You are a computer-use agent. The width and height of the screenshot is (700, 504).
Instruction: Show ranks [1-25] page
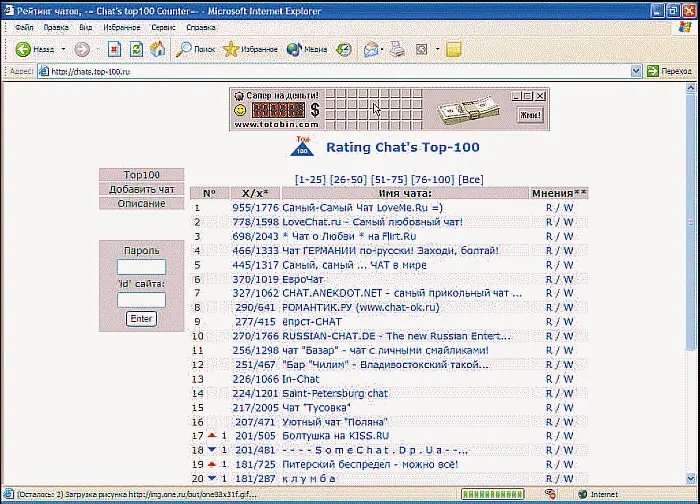click(x=310, y=179)
